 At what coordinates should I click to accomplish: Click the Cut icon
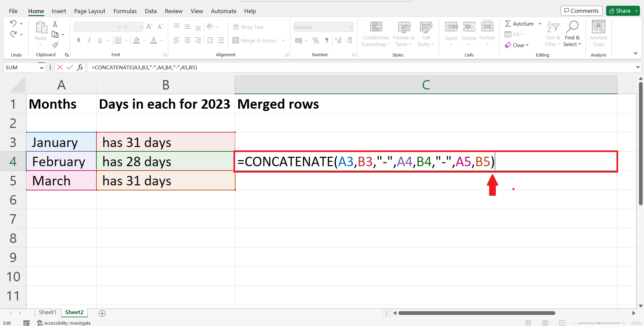click(x=55, y=24)
